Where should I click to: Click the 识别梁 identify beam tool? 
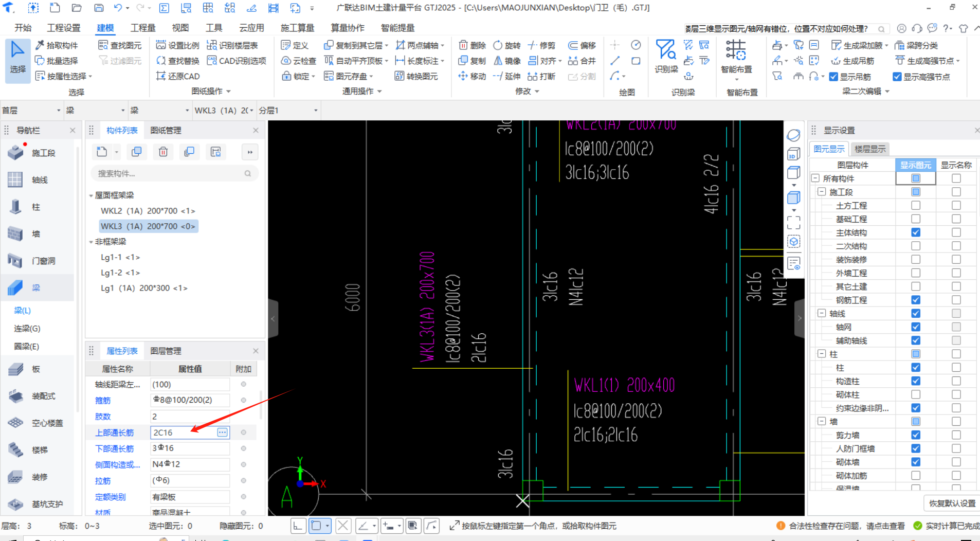tap(666, 57)
